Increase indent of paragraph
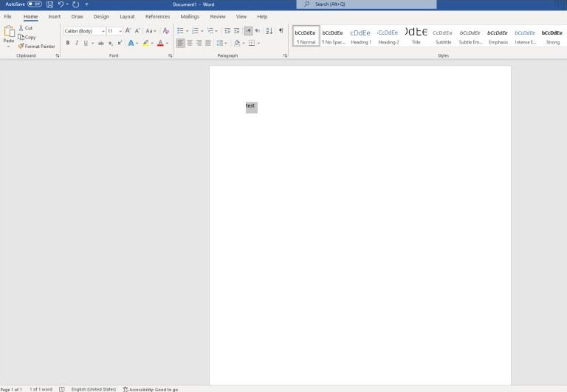 point(236,31)
